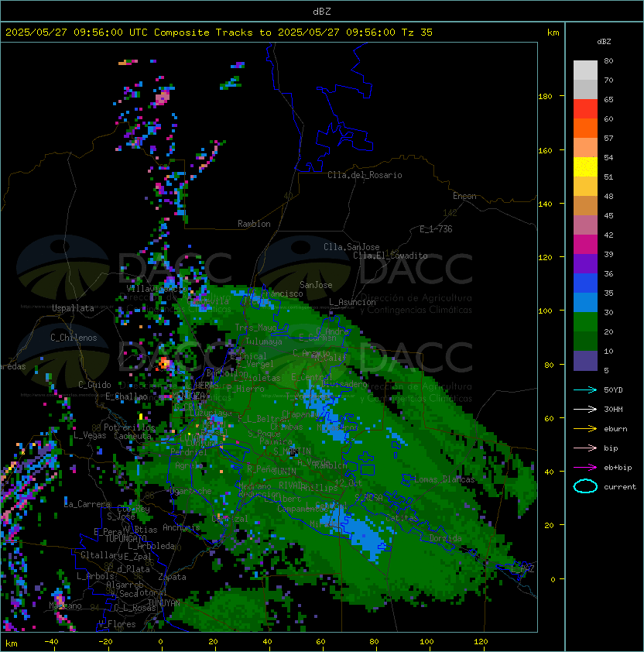644x652 pixels.
Task: Click the 'S_MARTIN' map label
Action: pos(292,451)
